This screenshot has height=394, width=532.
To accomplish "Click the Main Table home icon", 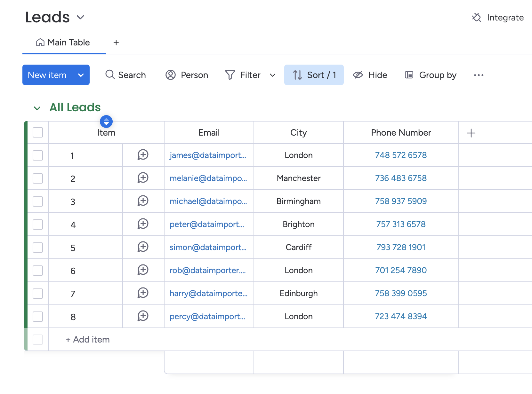I will tap(40, 42).
